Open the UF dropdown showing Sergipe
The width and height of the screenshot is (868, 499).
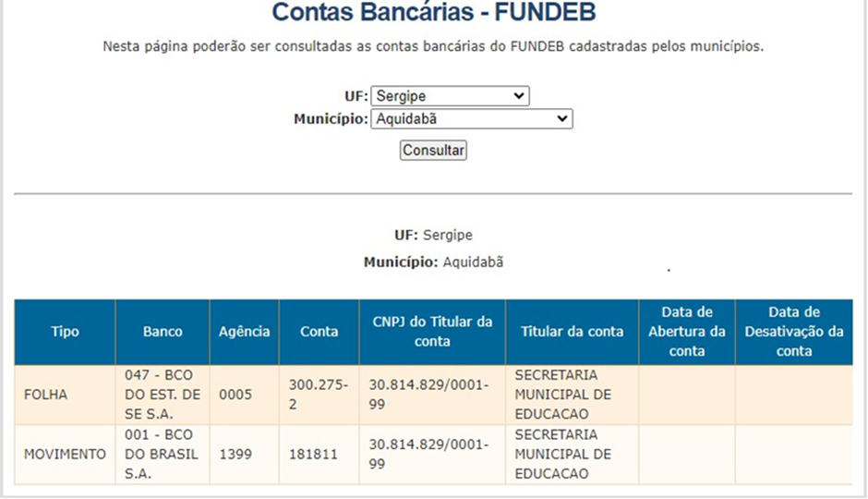(450, 96)
